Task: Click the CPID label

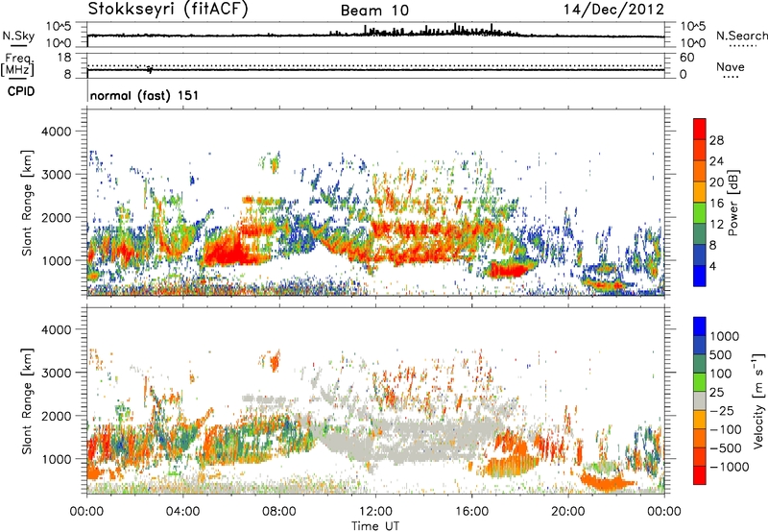Action: click(21, 91)
